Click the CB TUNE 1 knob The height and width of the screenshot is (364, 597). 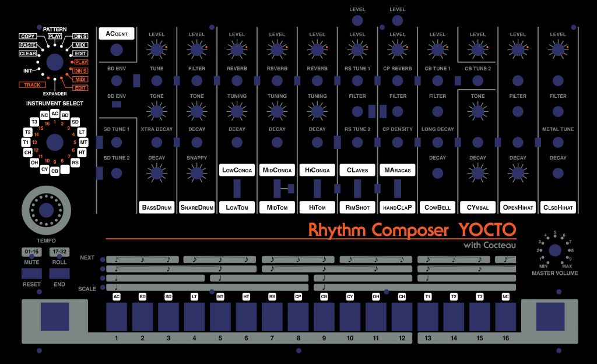coord(437,80)
